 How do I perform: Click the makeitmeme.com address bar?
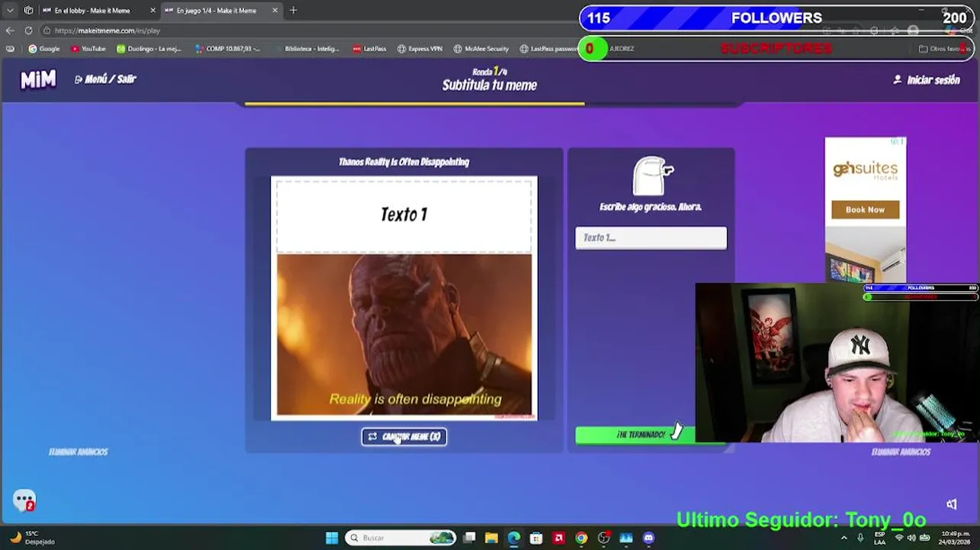(x=305, y=31)
